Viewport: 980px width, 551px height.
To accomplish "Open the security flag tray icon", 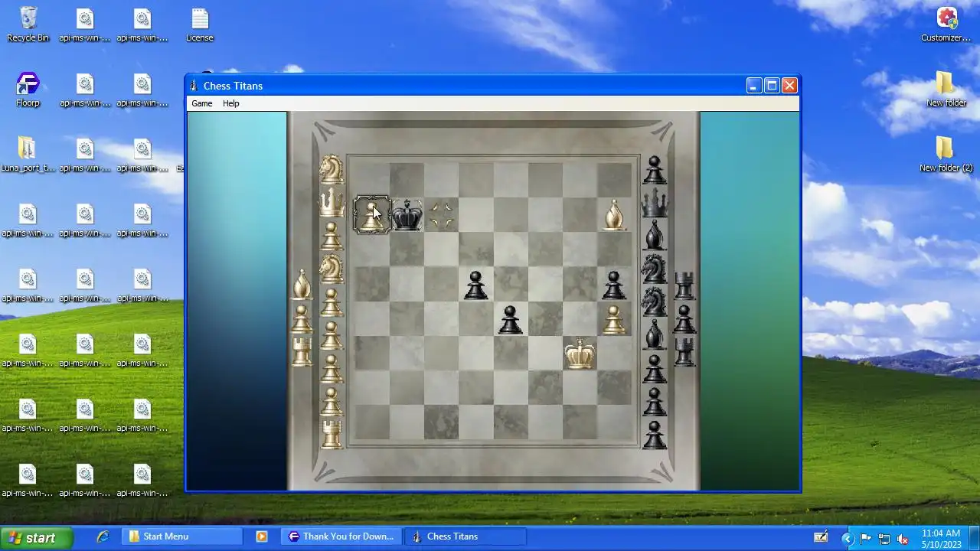I will [x=866, y=538].
